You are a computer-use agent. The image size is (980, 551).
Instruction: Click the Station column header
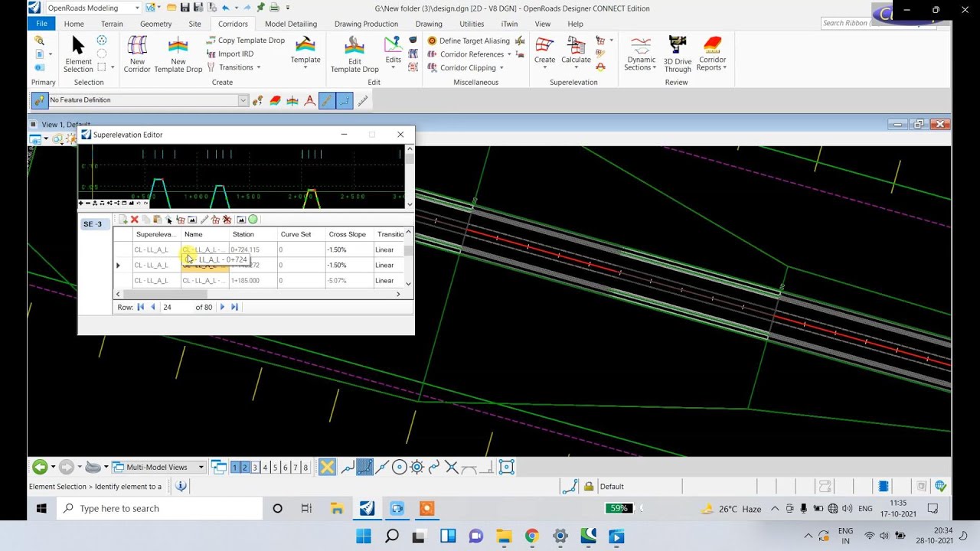pyautogui.click(x=253, y=234)
